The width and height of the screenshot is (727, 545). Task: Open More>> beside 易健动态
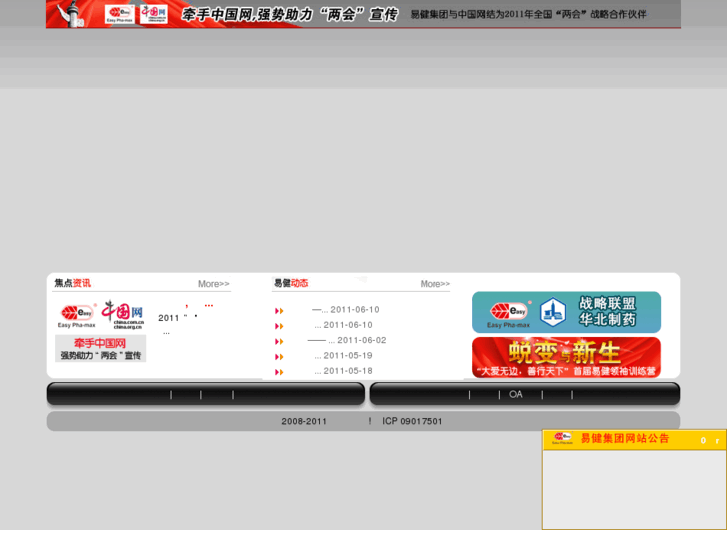[x=435, y=284]
